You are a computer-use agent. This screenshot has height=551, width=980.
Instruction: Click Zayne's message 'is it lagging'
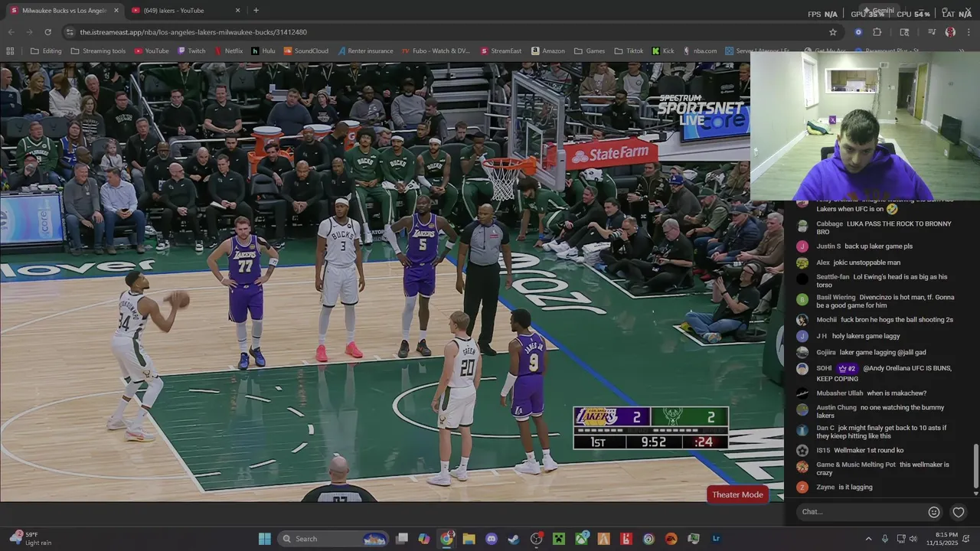[855, 487]
